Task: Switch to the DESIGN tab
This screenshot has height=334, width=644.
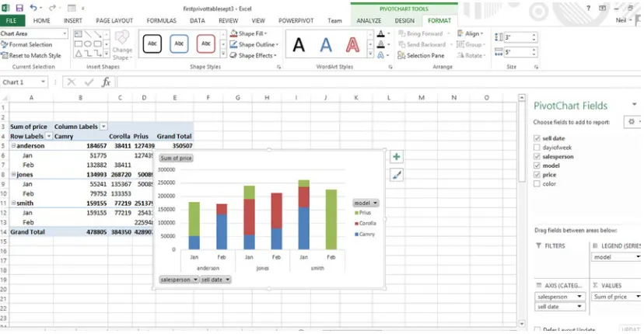Action: [x=404, y=20]
